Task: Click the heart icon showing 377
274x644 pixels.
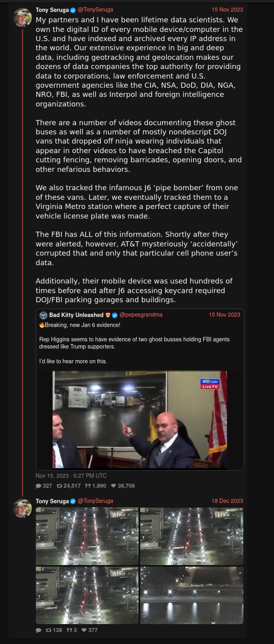Action: pyautogui.click(x=84, y=630)
